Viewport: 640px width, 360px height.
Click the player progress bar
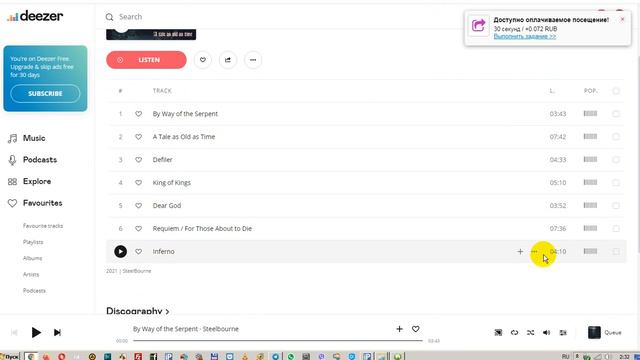pos(278,340)
